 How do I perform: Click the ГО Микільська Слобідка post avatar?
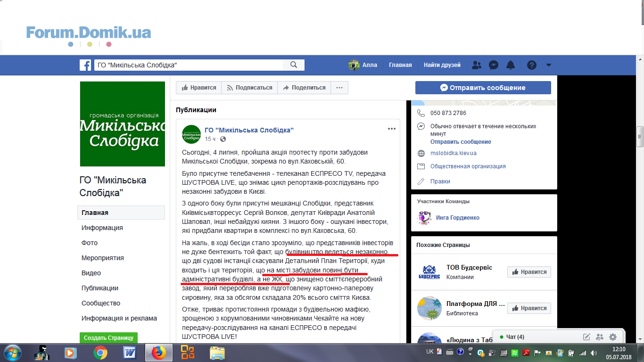pos(191,134)
